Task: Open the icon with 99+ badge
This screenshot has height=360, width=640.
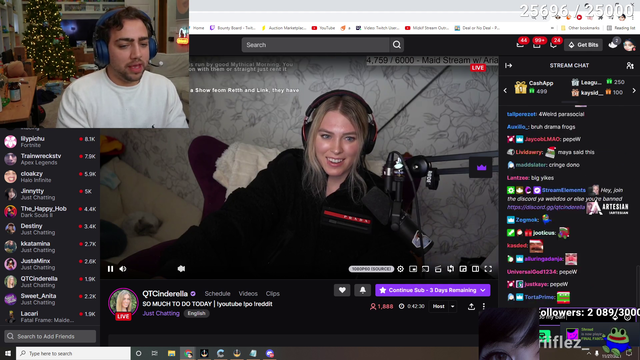Action: coord(537,44)
